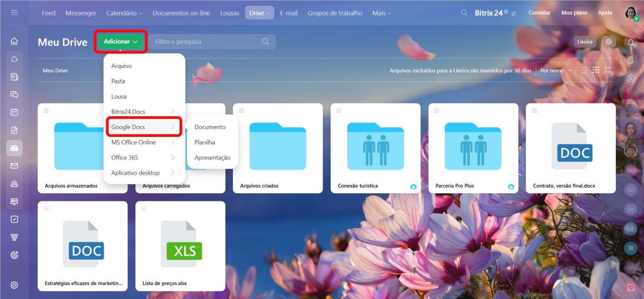Click the Ajuda button
Image resolution: width=644 pixels, height=299 pixels.
[605, 13]
